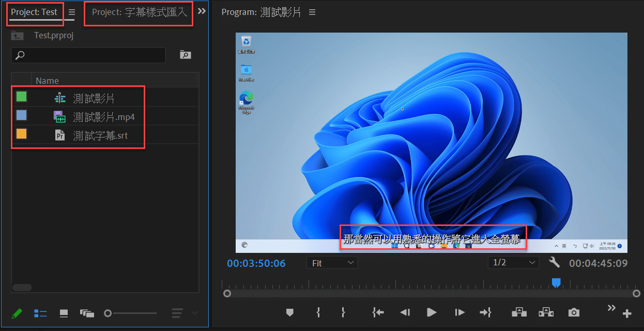Export Frame camera icon

tap(574, 312)
